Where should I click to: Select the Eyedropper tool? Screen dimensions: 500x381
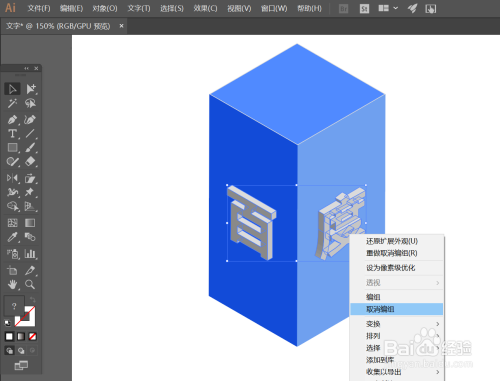tap(12, 237)
